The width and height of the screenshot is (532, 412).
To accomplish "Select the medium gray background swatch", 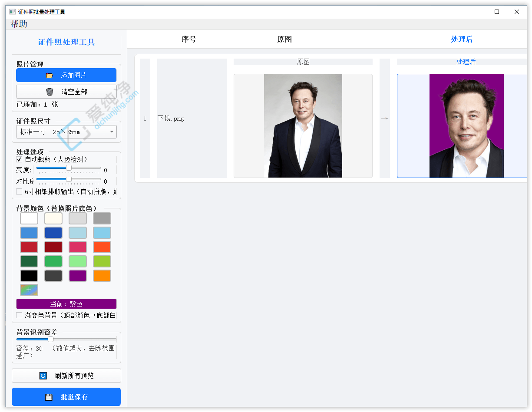I will pyautogui.click(x=102, y=218).
